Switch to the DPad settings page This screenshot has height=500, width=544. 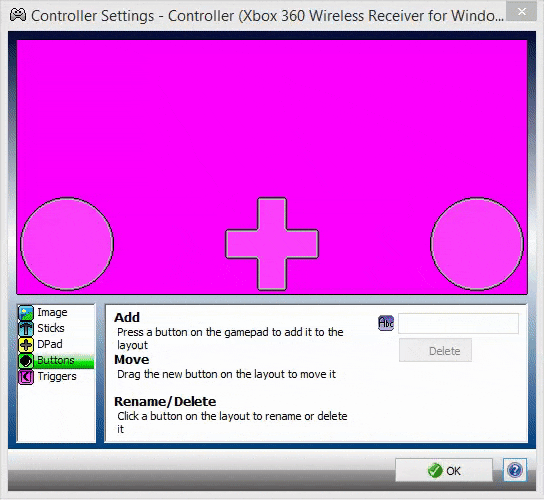56,345
